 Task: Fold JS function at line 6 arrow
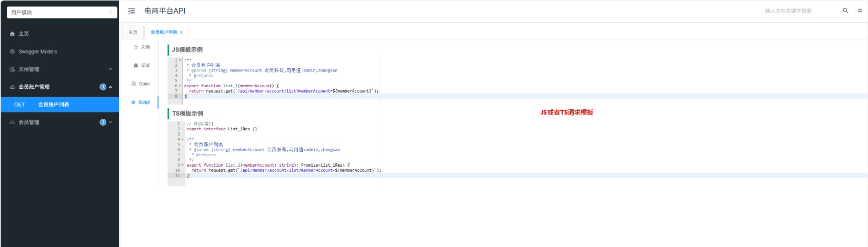point(180,86)
